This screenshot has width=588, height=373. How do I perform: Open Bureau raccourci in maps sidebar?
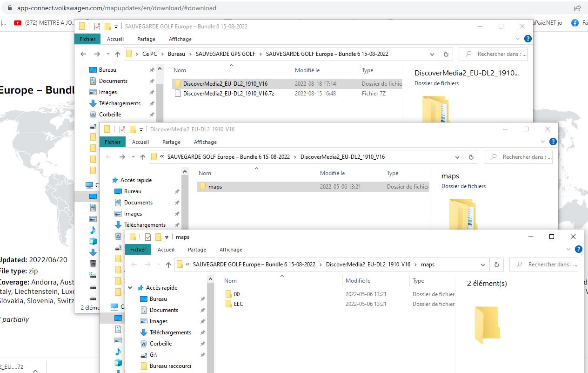tap(170, 366)
